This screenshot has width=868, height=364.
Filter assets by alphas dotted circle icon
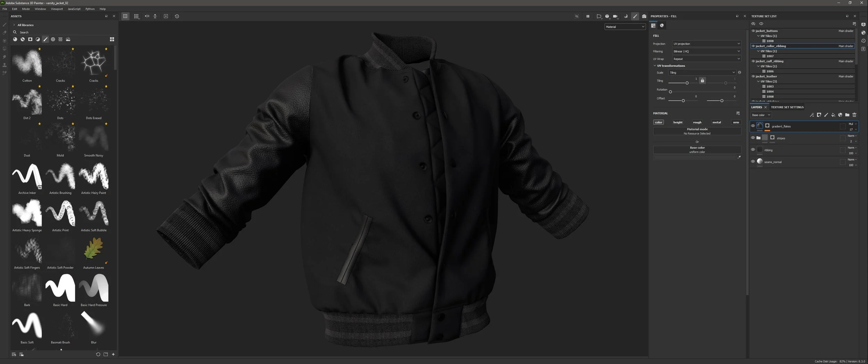(53, 39)
